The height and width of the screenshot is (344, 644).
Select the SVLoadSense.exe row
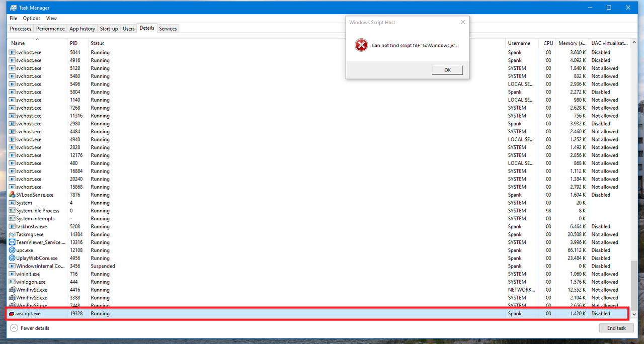point(318,195)
